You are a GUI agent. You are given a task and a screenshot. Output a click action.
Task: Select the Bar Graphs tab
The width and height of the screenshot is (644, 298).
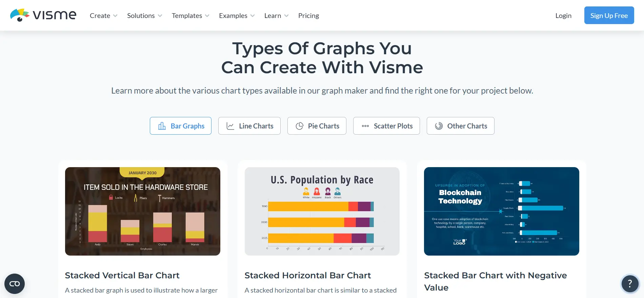click(181, 126)
